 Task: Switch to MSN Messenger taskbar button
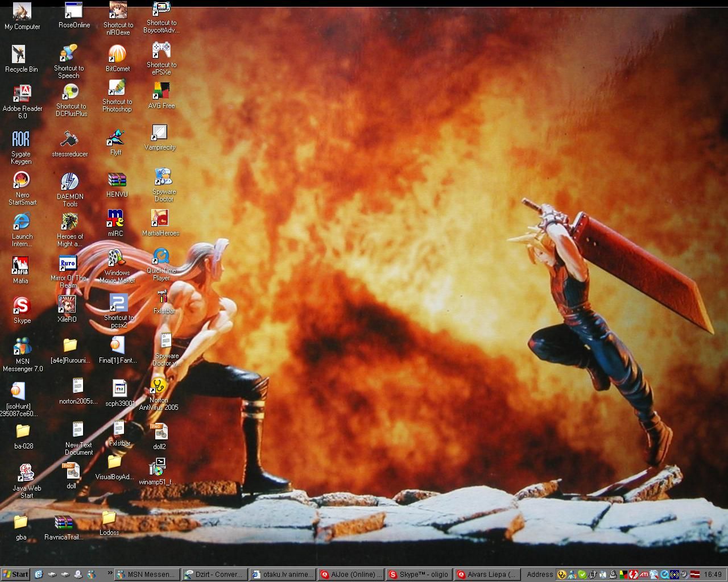[147, 575]
